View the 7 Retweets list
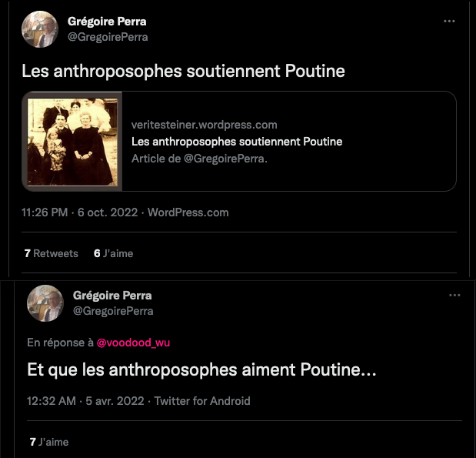Viewport: 476px width, 458px height. click(x=51, y=253)
